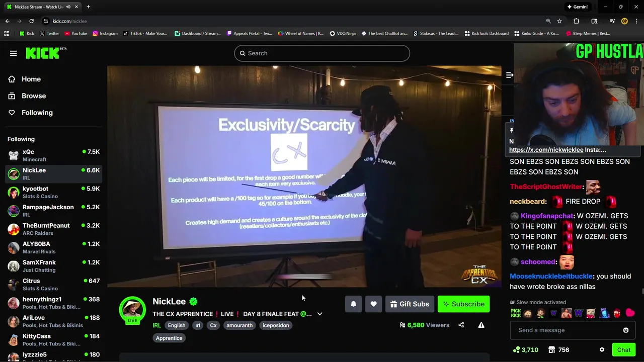The width and height of the screenshot is (644, 362).
Task: Select the Apprentice tag
Action: pos(169,338)
